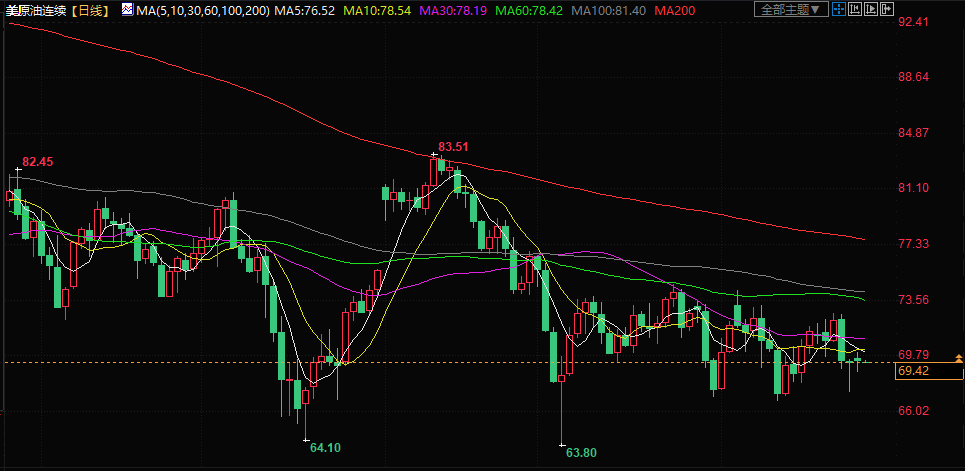Toggle the blue crosshair cursor icon
This screenshot has height=471, width=965.
pos(840,10)
